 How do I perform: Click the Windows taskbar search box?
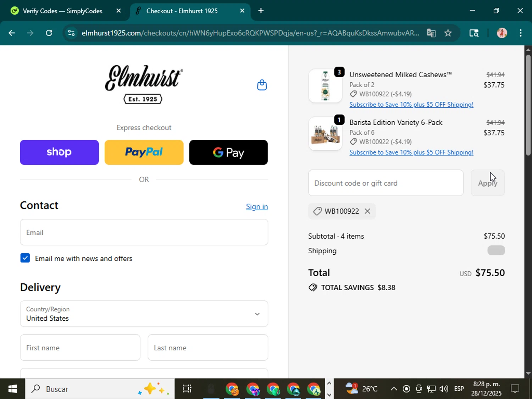(100, 389)
